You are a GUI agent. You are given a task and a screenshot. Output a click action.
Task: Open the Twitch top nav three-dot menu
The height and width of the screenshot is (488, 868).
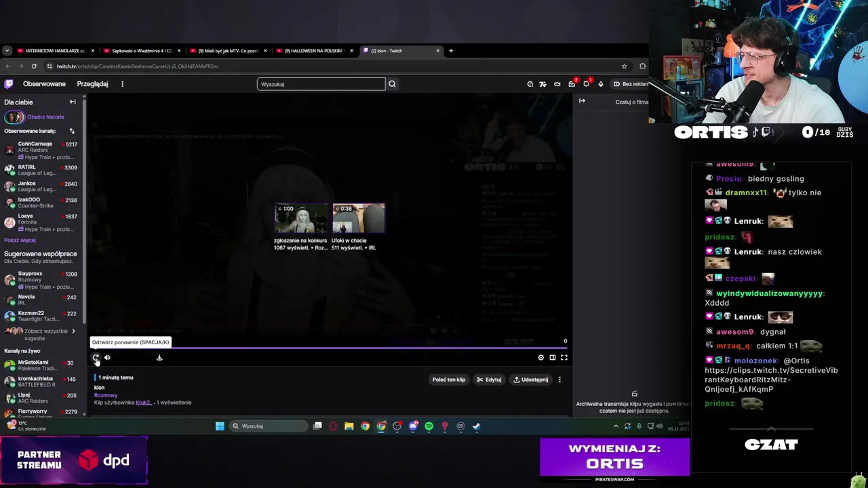[122, 84]
